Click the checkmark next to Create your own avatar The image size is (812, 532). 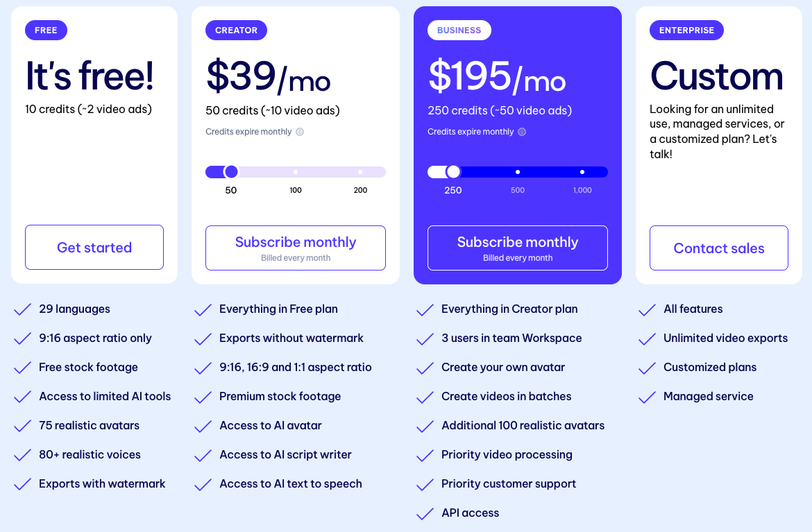(x=425, y=368)
